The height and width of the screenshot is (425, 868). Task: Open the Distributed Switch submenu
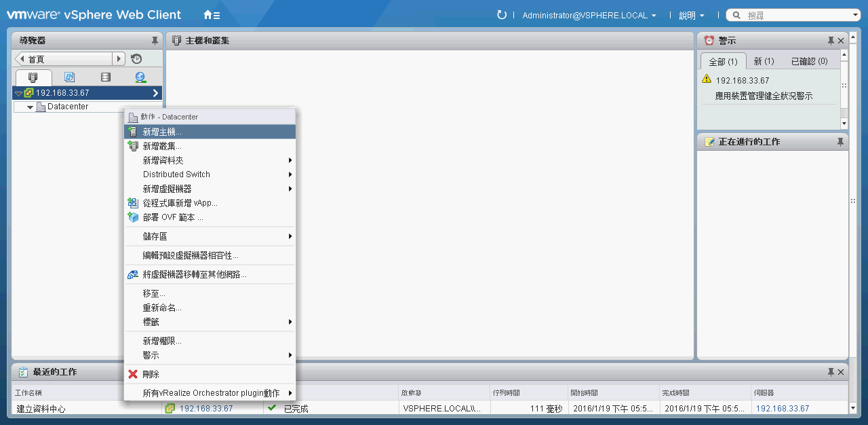click(x=210, y=174)
